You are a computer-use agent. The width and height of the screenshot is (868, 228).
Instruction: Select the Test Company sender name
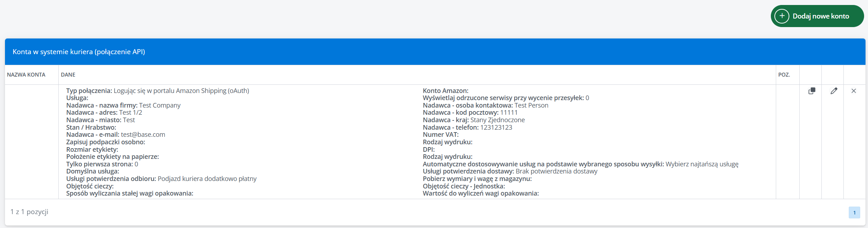[x=159, y=105]
